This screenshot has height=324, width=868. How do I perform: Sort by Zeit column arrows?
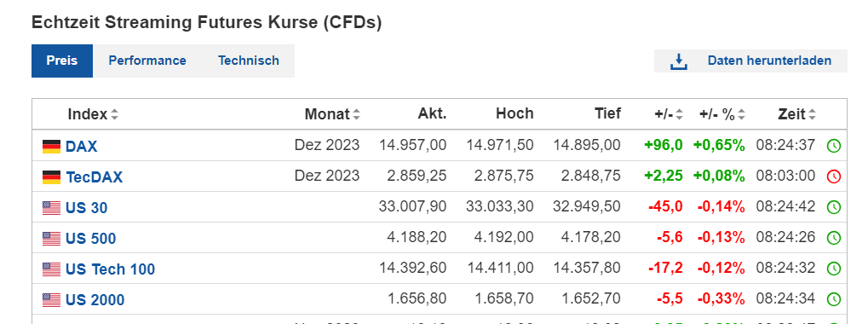pyautogui.click(x=812, y=114)
